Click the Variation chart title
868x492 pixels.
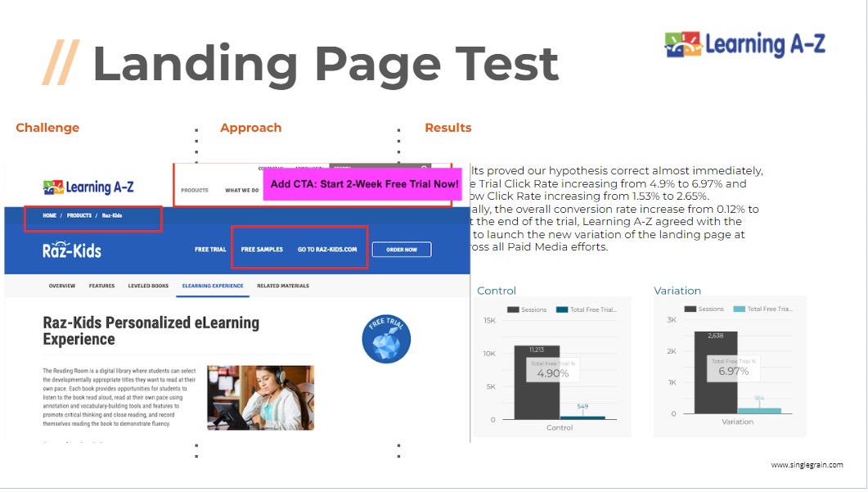[677, 291]
